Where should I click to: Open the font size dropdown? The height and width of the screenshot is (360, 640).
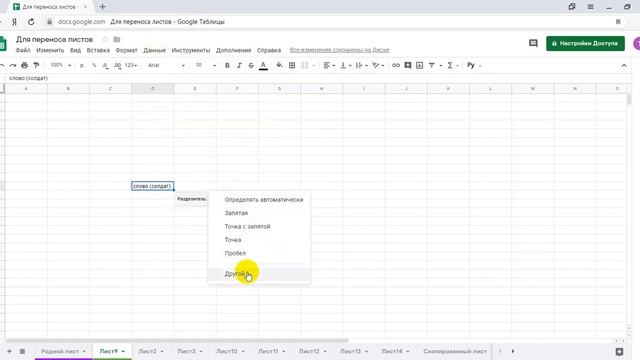pyautogui.click(x=205, y=65)
